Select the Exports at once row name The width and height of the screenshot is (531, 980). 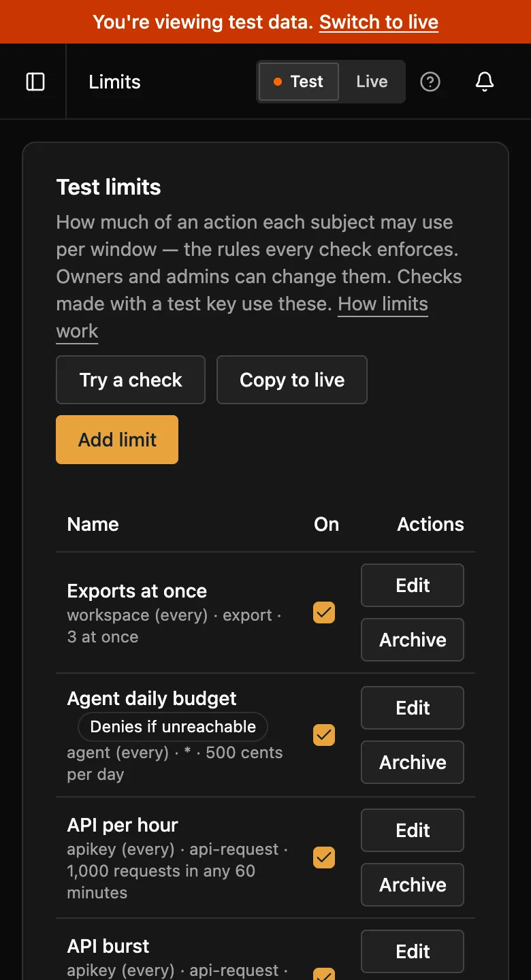pyautogui.click(x=137, y=591)
